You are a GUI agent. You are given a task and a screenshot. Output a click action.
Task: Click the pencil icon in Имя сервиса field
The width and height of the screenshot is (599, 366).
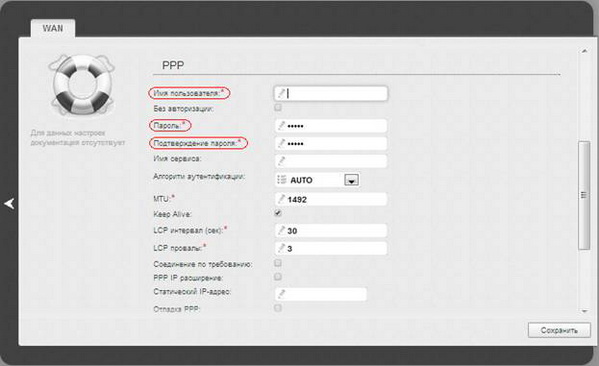[282, 160]
